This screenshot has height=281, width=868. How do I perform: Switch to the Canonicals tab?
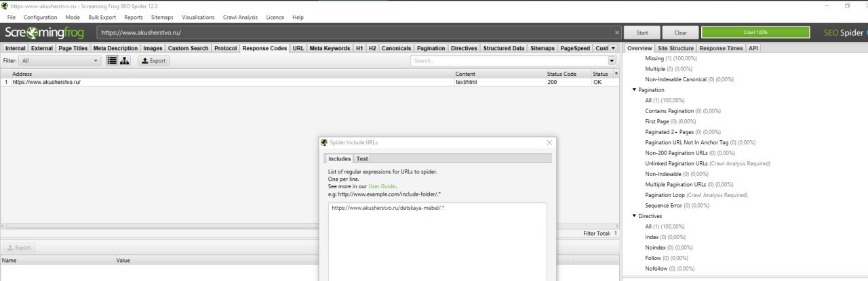point(397,48)
